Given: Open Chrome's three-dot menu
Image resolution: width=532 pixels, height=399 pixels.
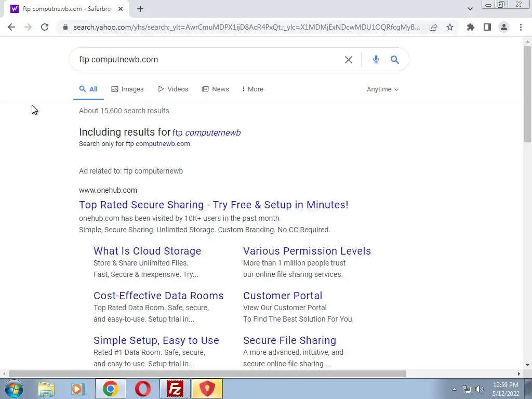Looking at the screenshot, I should 521,27.
